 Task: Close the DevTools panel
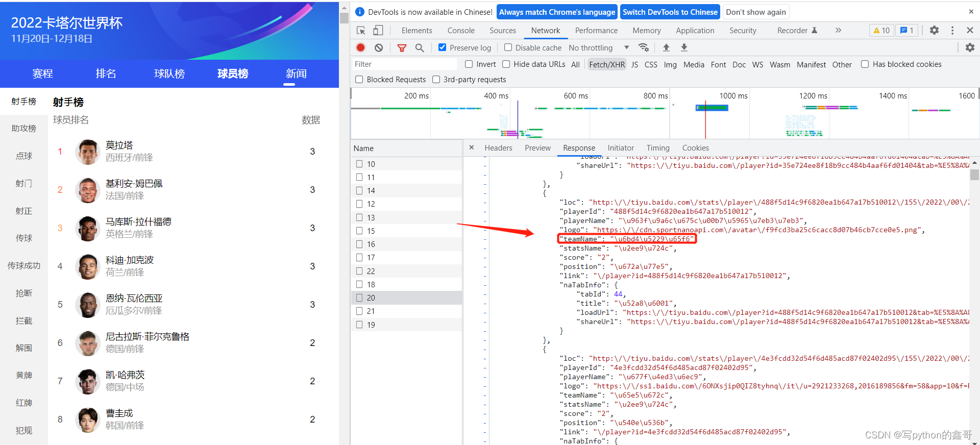tap(970, 31)
